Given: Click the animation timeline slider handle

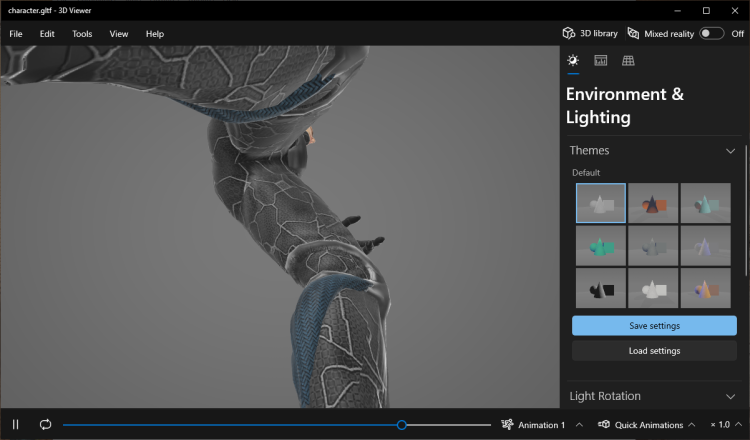Looking at the screenshot, I should [x=402, y=425].
